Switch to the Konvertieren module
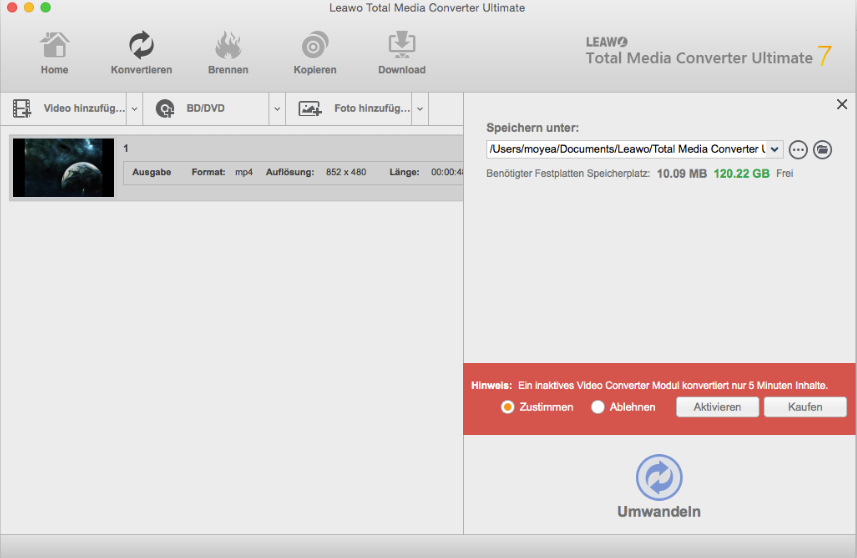 (141, 54)
